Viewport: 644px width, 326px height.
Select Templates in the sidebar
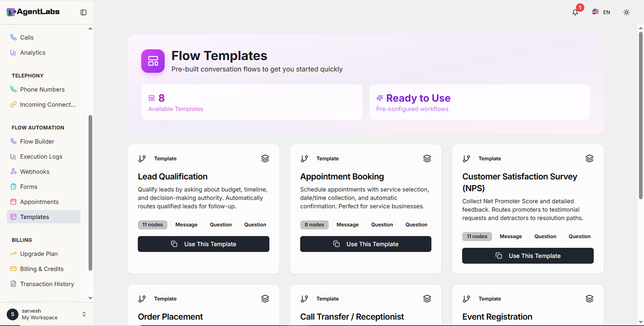coord(43,217)
